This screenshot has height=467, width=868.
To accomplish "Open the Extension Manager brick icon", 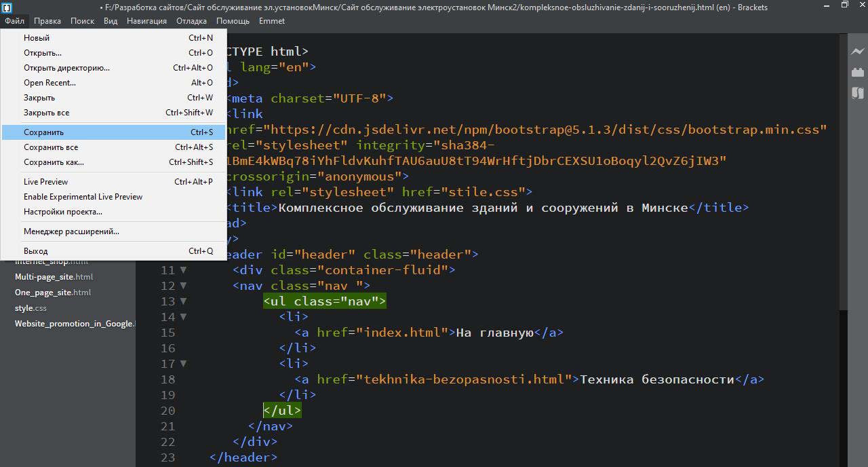I will pos(857,72).
